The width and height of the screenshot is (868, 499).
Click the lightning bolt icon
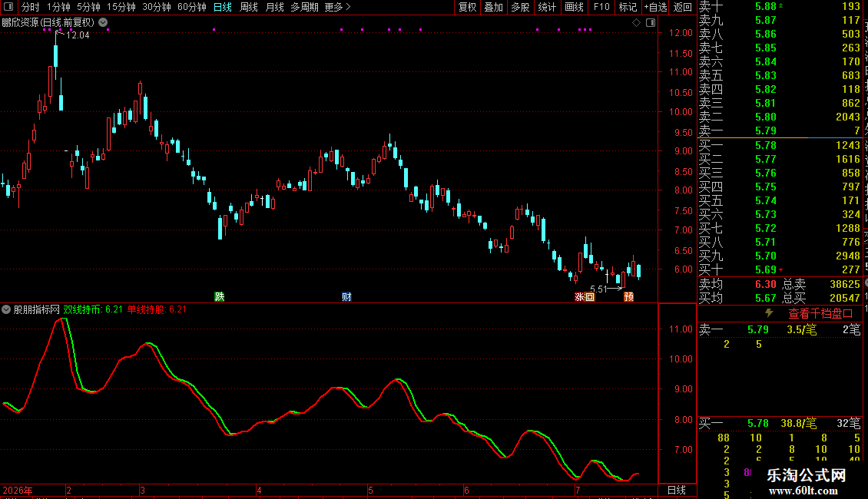pos(769,313)
